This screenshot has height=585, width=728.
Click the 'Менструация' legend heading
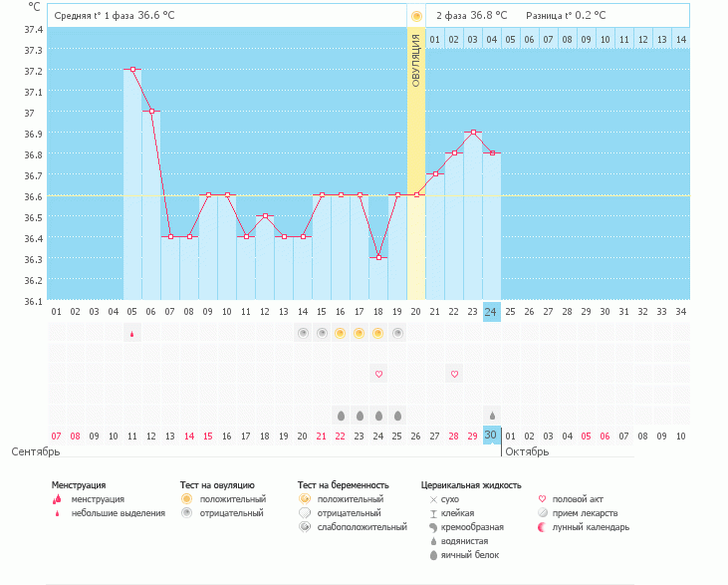tap(79, 485)
